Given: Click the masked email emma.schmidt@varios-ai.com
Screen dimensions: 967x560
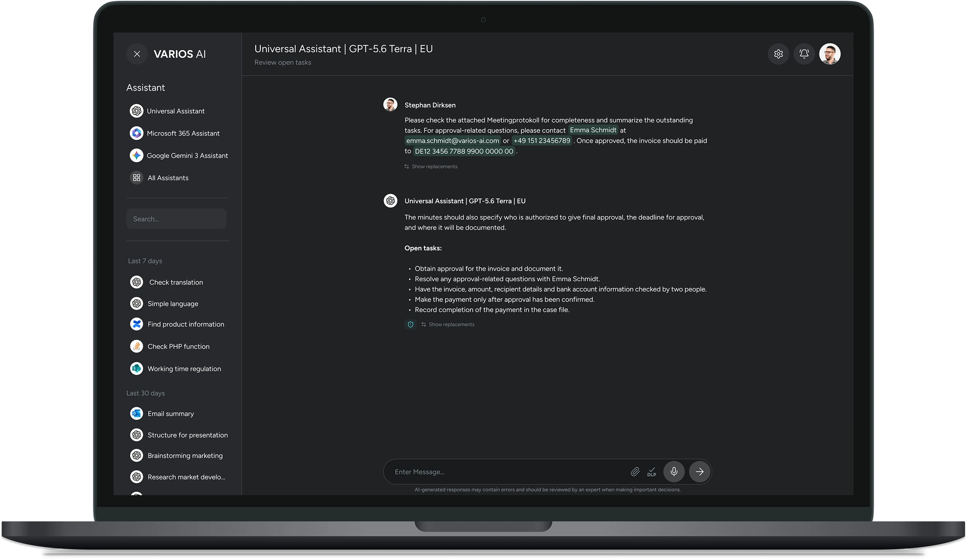Looking at the screenshot, I should (453, 141).
